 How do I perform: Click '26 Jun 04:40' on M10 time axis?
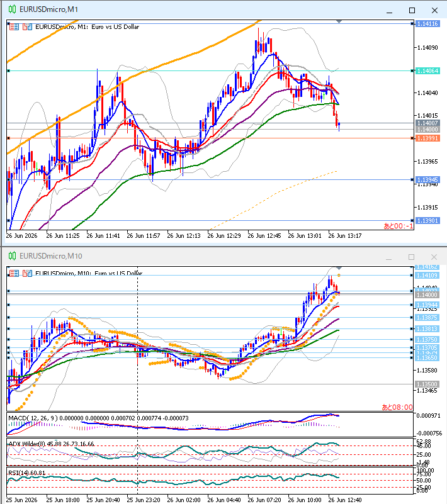point(224,500)
